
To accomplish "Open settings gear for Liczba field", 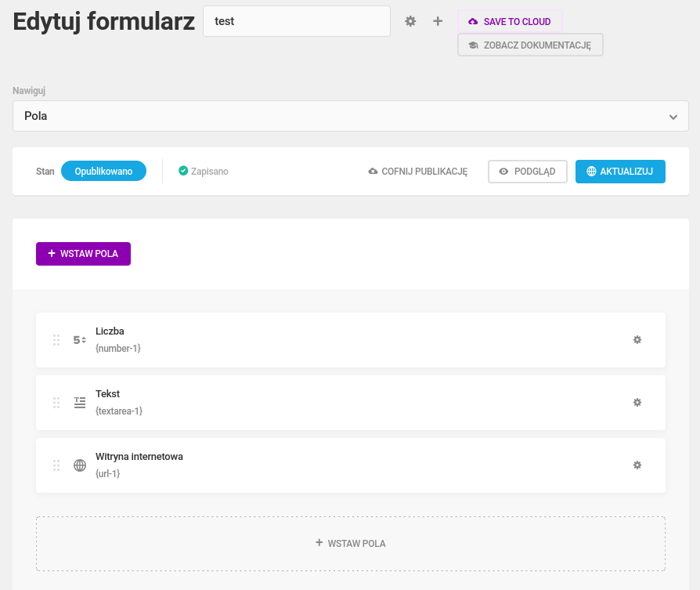I will tap(637, 340).
